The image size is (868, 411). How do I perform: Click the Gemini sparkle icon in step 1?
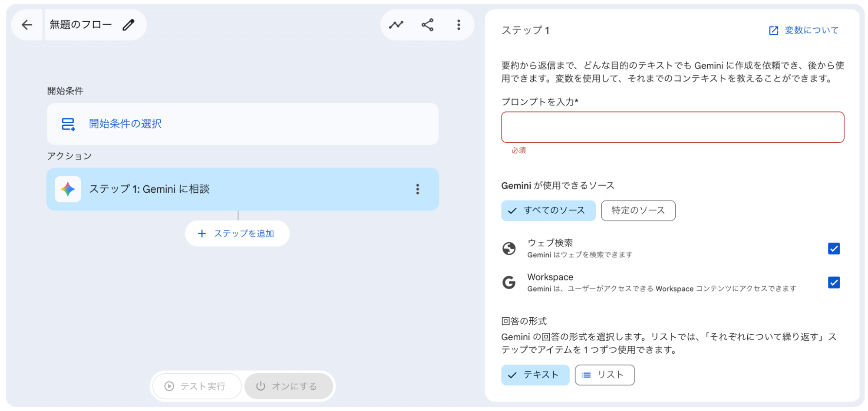(68, 189)
